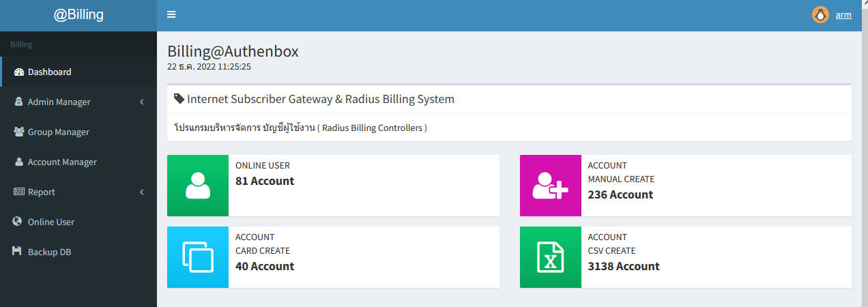This screenshot has height=307, width=868.
Task: Go to Account Manager page
Action: 61,162
